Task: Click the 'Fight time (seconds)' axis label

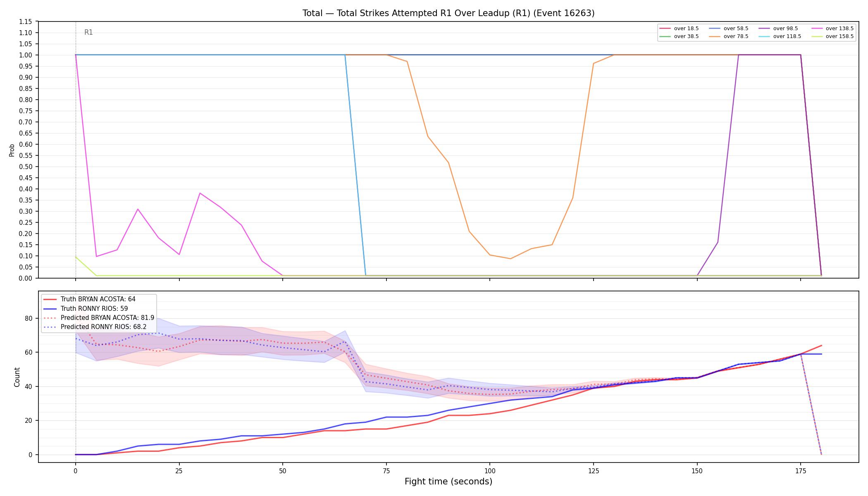Action: (448, 482)
